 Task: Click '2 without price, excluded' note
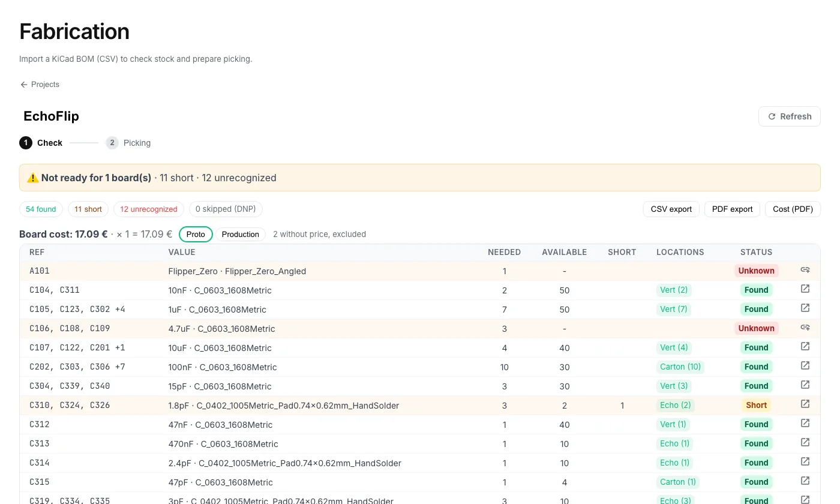(319, 234)
